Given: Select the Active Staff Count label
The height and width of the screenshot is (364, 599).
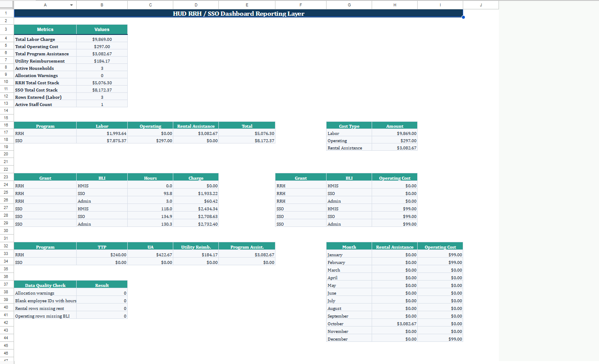Looking at the screenshot, I should 34,104.
